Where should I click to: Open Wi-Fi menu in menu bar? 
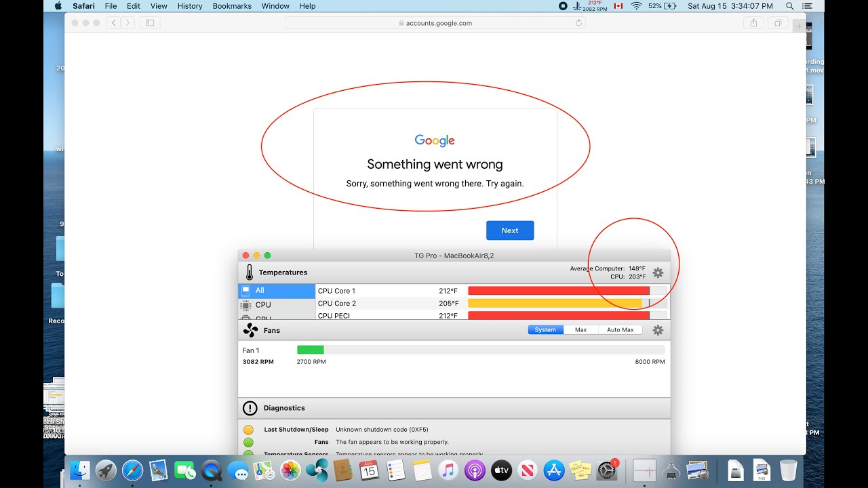pyautogui.click(x=636, y=6)
